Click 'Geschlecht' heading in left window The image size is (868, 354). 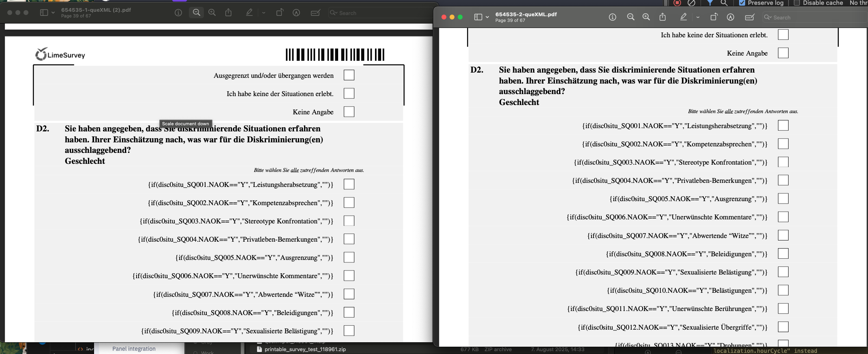coord(85,161)
